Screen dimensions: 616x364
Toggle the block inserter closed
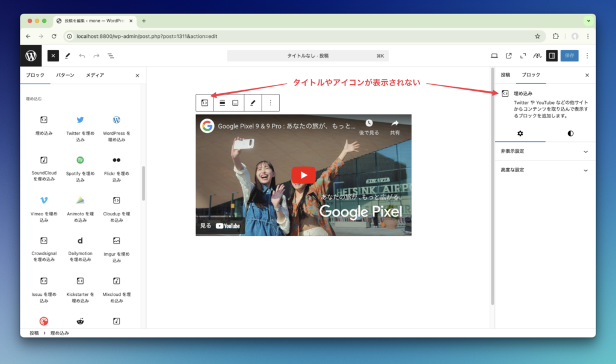(x=53, y=56)
